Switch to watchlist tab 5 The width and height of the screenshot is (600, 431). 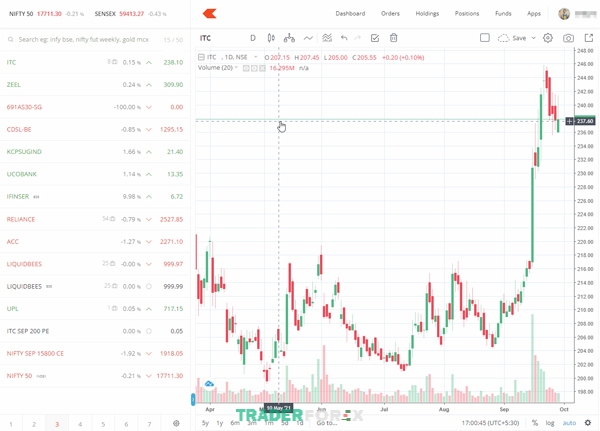[103, 424]
